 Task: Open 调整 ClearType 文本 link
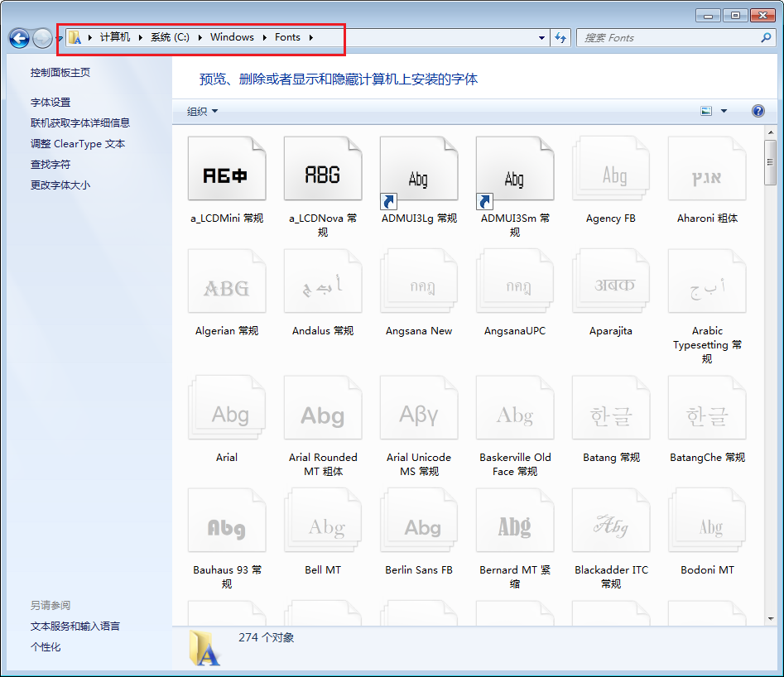pos(78,144)
